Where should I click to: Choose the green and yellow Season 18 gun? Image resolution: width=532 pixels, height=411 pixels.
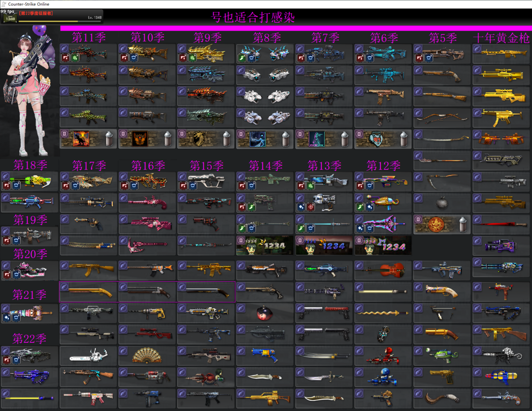pyautogui.click(x=30, y=181)
